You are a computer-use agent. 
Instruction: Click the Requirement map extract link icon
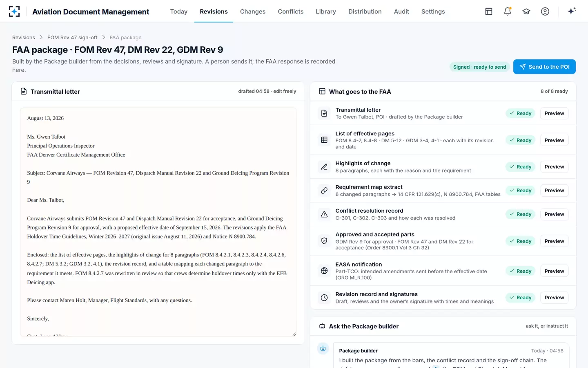[x=324, y=191]
